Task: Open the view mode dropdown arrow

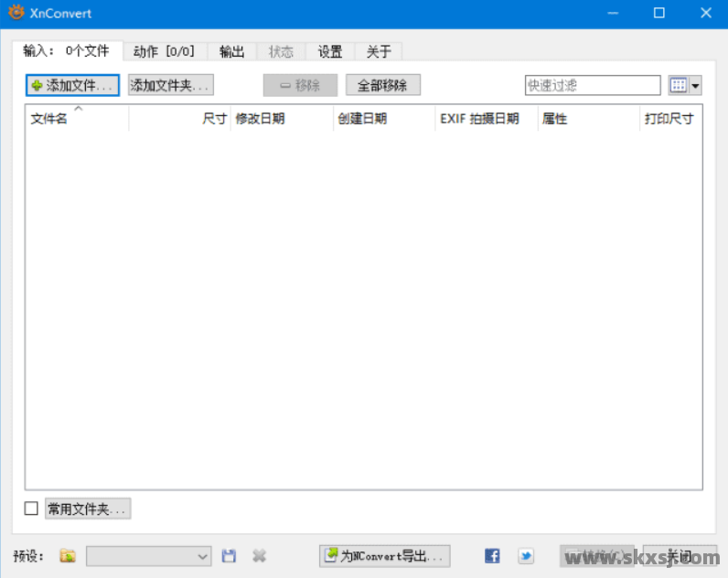Action: [696, 85]
